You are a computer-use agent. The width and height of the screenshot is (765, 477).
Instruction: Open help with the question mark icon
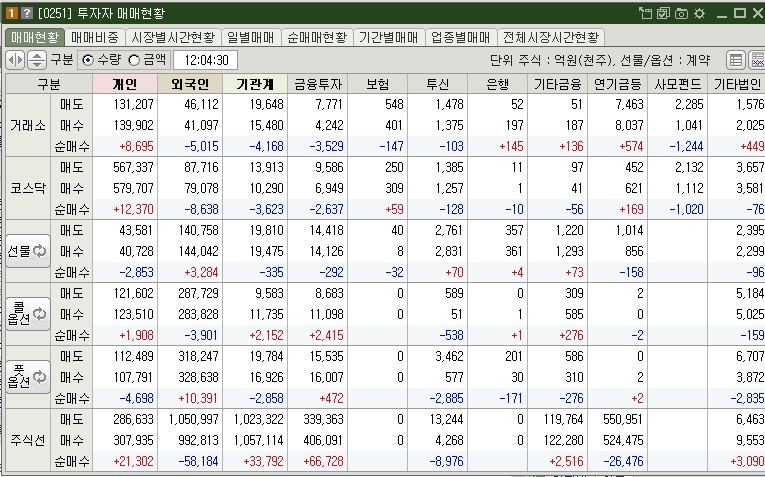coord(27,13)
